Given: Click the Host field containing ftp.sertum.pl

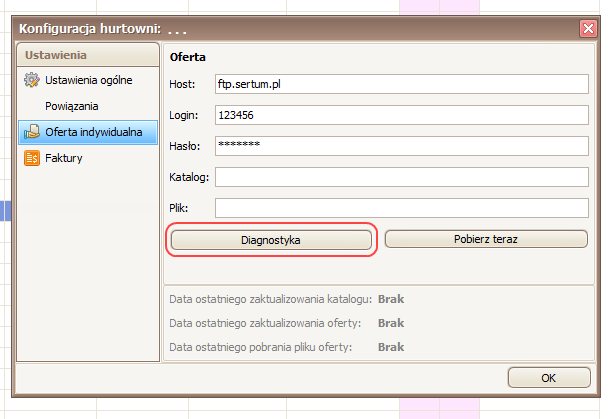Looking at the screenshot, I should 401,85.
